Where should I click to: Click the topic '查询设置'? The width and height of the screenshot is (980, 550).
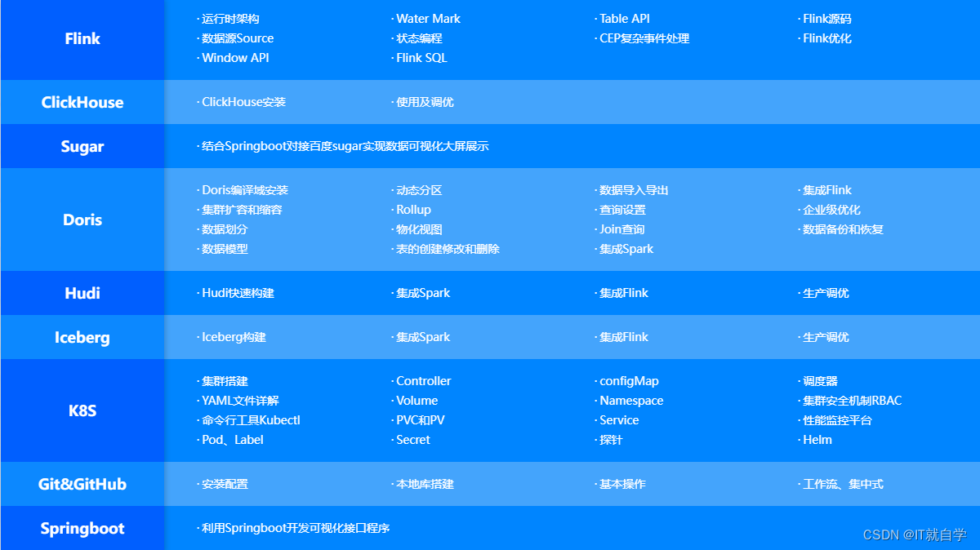622,210
